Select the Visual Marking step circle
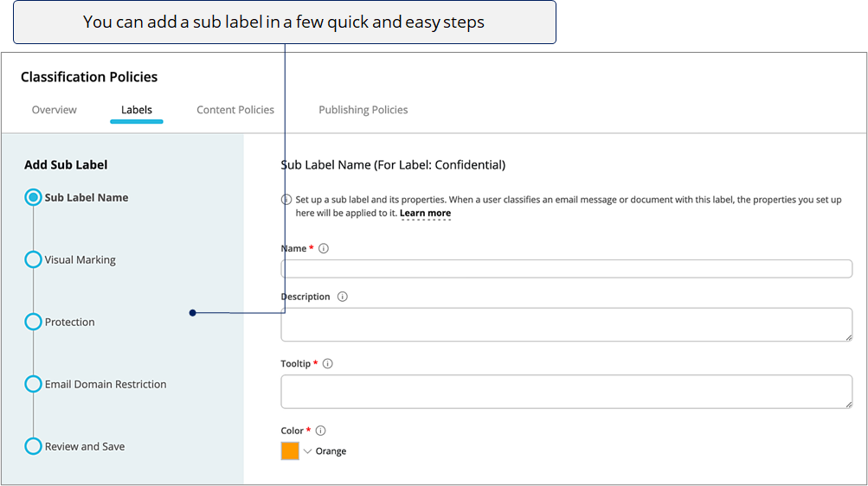868x486 pixels. click(33, 259)
